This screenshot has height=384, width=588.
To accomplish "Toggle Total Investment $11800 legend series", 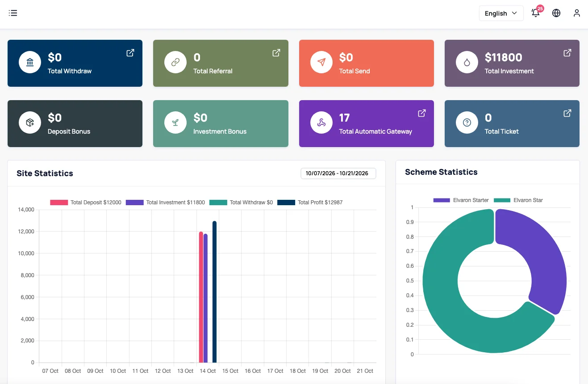I will pyautogui.click(x=165, y=203).
